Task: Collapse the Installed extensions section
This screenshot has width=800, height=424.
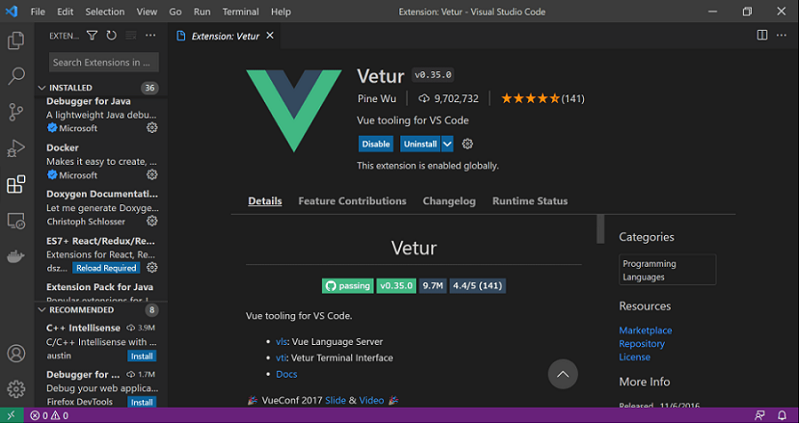Action: click(x=70, y=88)
